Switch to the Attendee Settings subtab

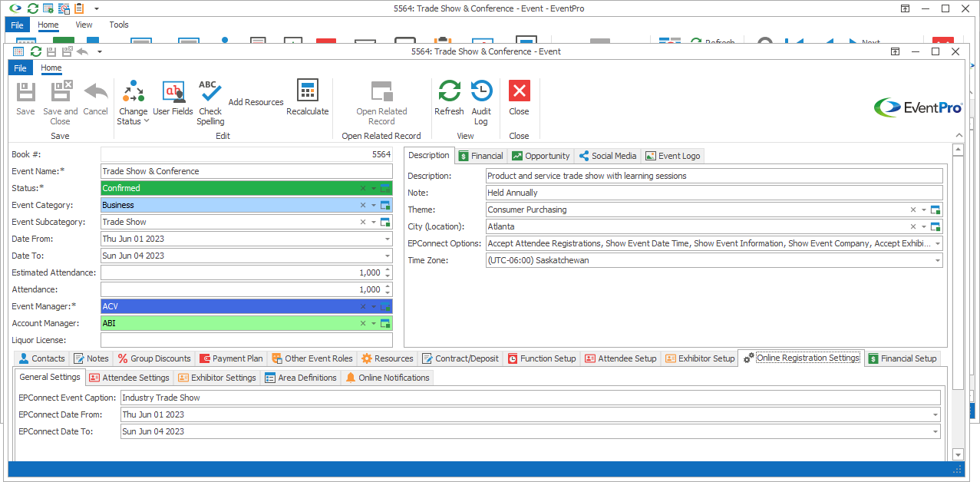(129, 378)
